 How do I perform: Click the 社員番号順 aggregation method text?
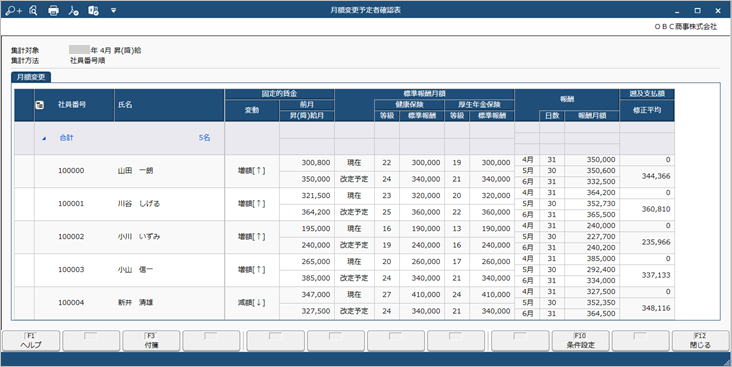[87, 61]
